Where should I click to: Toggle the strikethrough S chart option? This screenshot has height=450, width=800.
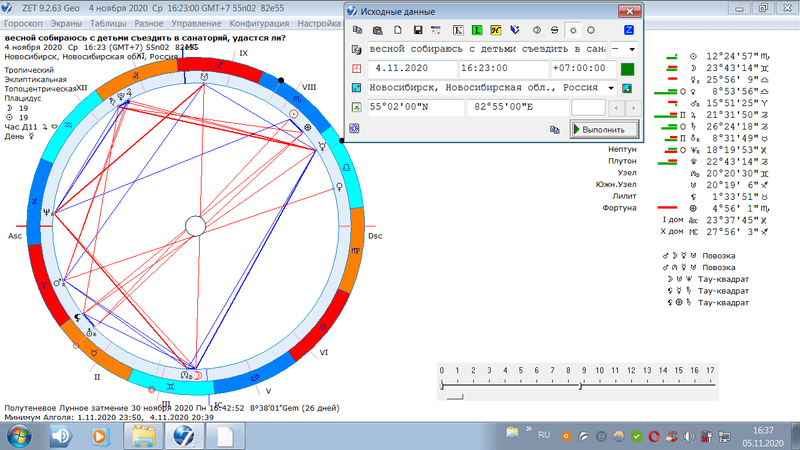tap(552, 30)
